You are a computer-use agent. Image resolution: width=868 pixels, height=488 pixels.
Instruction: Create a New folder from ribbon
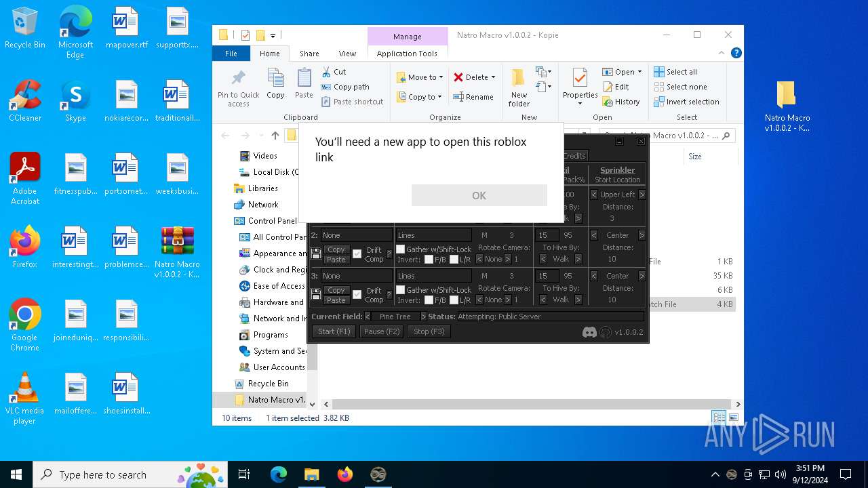(519, 88)
